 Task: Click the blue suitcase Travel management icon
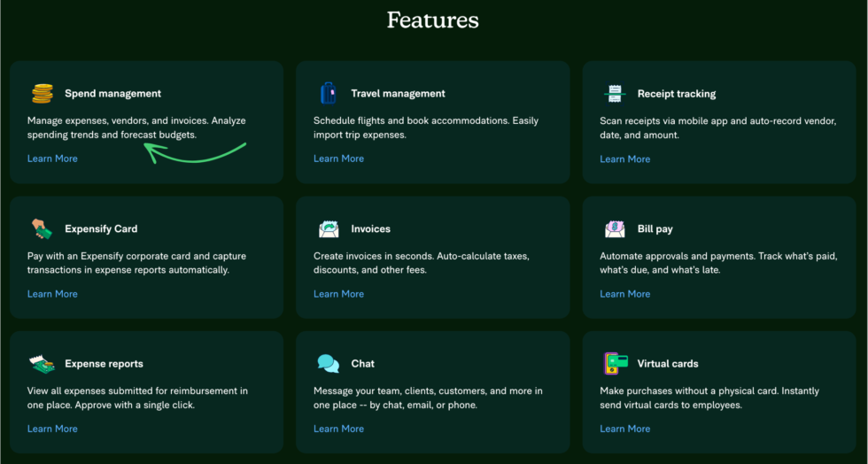[329, 94]
